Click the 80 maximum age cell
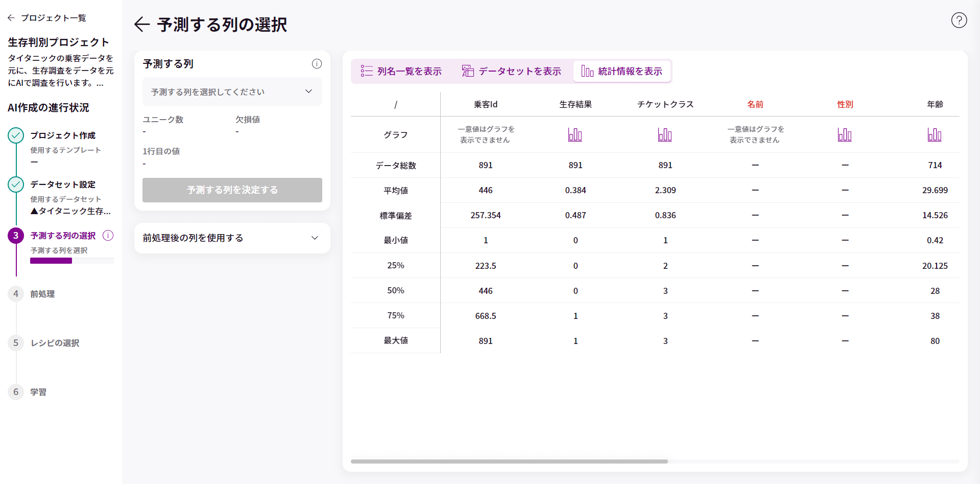Viewport: 980px width, 484px height. click(x=935, y=341)
